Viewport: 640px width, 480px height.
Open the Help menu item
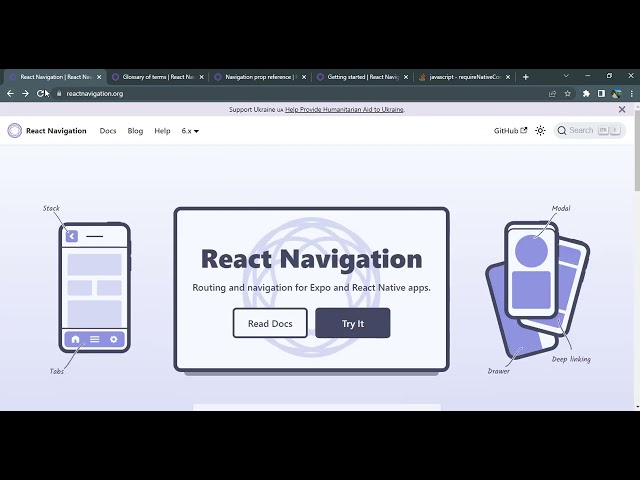tap(162, 131)
